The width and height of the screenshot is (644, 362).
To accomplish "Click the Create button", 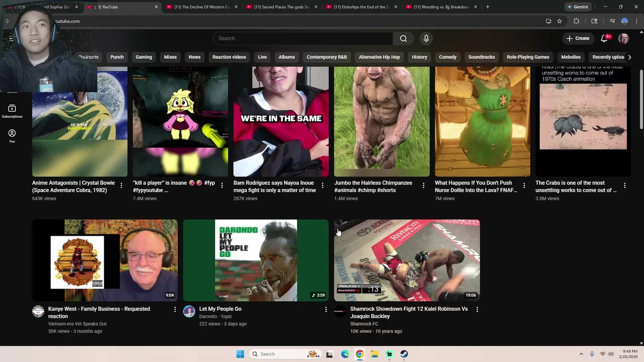I will (578, 38).
